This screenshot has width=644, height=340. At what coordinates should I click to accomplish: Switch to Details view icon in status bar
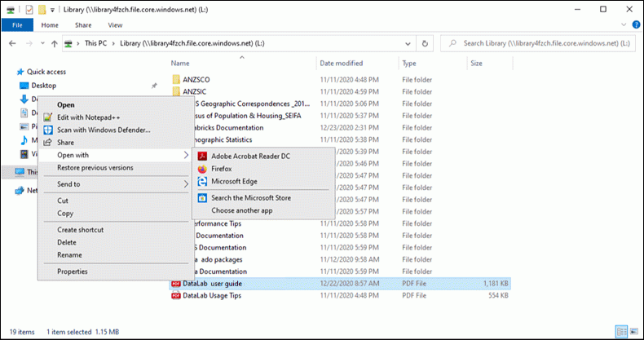coord(621,331)
